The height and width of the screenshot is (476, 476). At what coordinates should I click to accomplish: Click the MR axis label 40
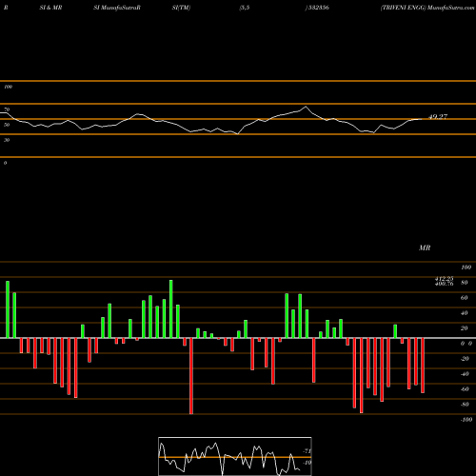click(x=465, y=313)
